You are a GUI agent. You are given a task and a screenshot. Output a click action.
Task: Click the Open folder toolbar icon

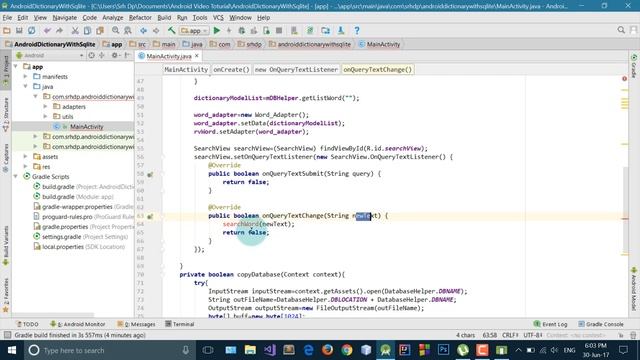point(7,31)
